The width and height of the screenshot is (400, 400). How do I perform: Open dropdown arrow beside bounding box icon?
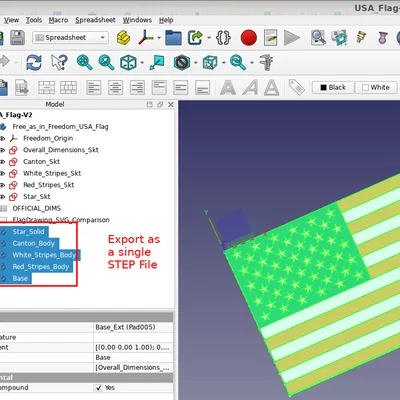click(x=224, y=63)
